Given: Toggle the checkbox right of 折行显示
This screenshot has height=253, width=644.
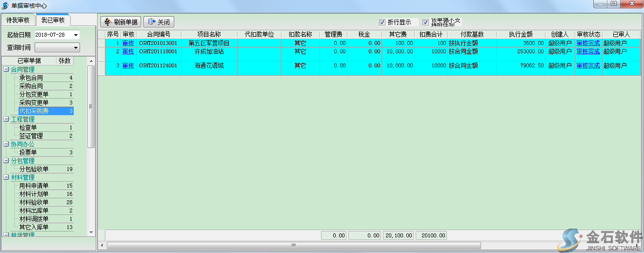Looking at the screenshot, I should 425,22.
